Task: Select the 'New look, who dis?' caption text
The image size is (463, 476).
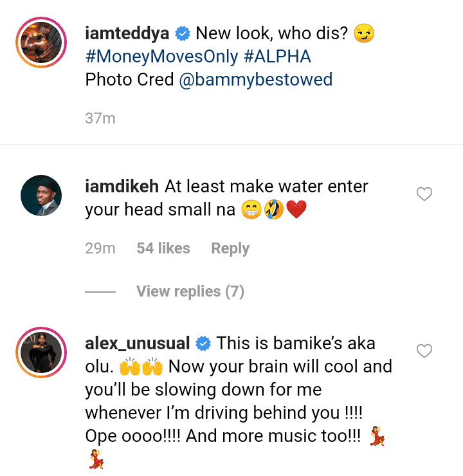Action: coord(273,33)
